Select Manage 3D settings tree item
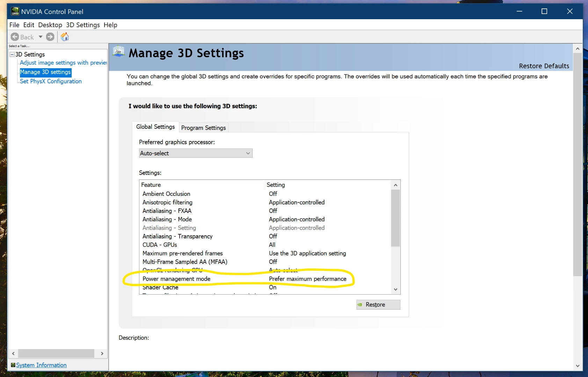 (x=45, y=72)
